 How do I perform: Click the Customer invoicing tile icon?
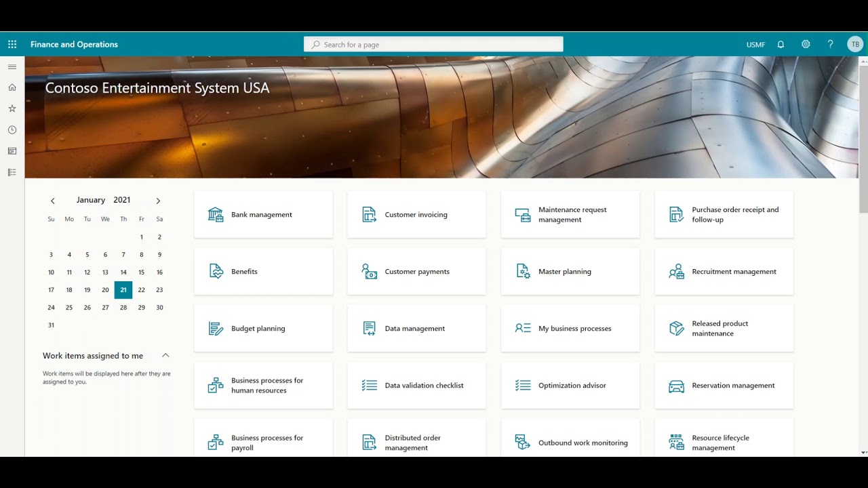369,215
